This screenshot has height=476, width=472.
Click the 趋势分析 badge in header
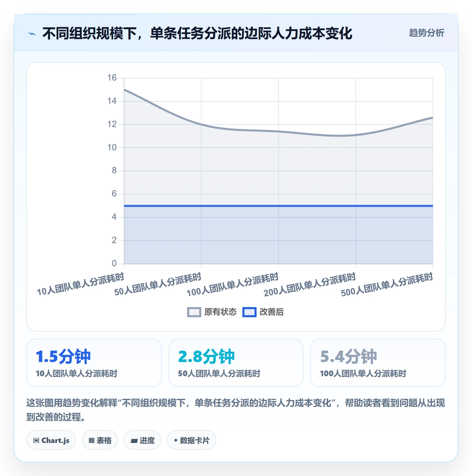coord(426,33)
